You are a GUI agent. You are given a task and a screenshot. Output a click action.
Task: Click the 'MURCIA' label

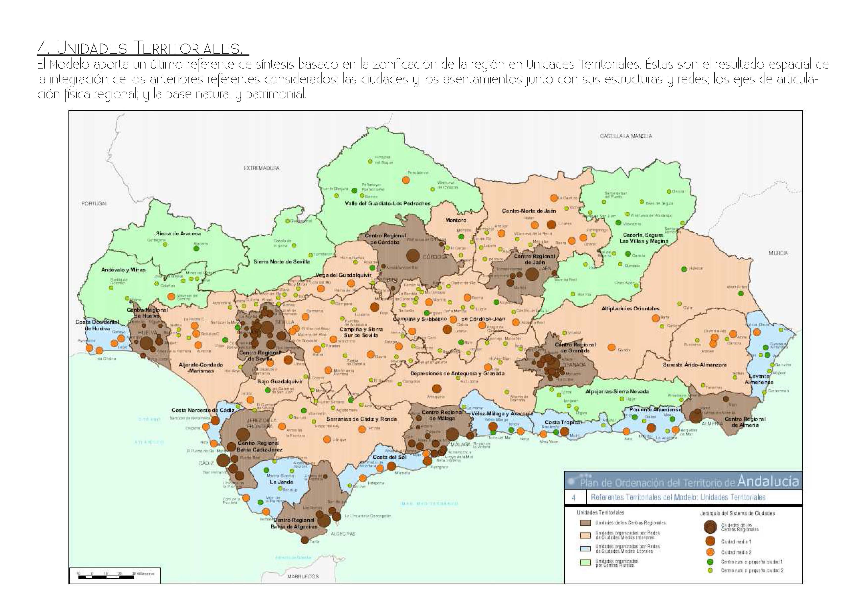778,253
